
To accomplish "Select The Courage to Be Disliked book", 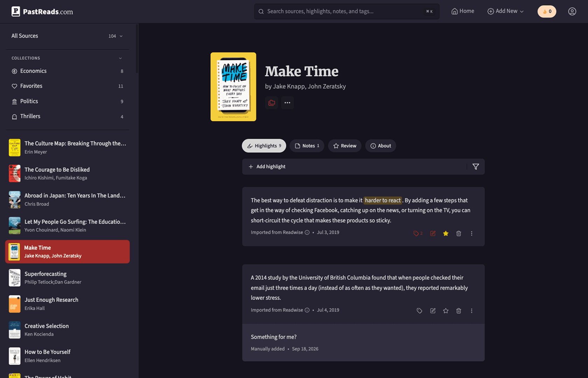I will pos(67,174).
